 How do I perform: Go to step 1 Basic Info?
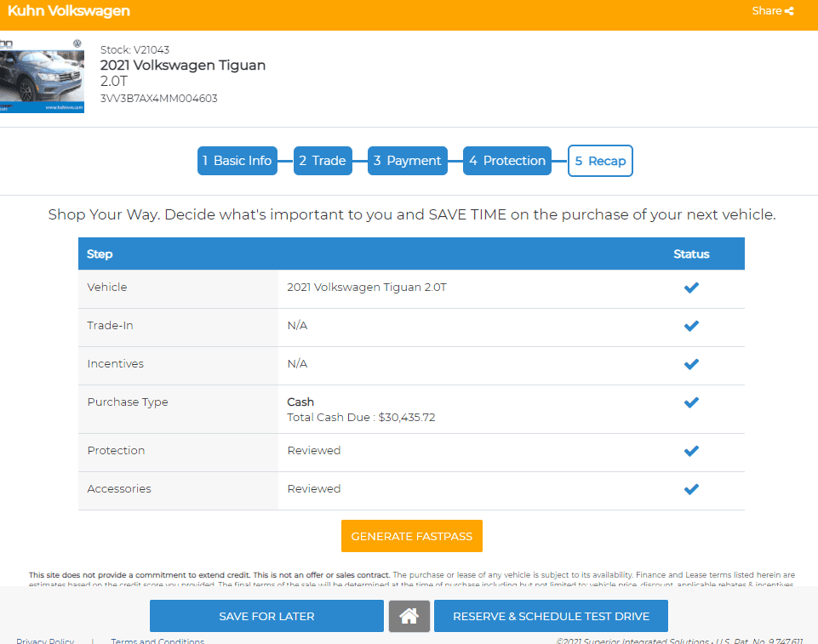point(237,161)
